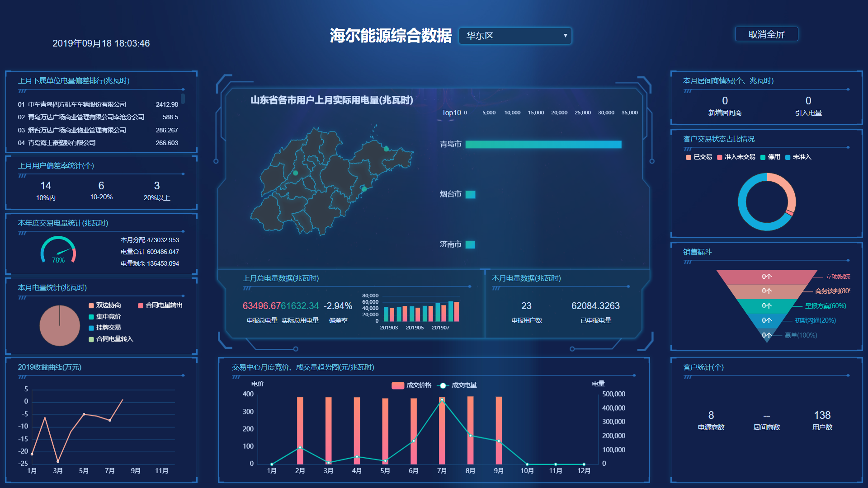Image resolution: width=868 pixels, height=488 pixels.
Task: Click the monthly electricity pie chart
Action: [60, 325]
